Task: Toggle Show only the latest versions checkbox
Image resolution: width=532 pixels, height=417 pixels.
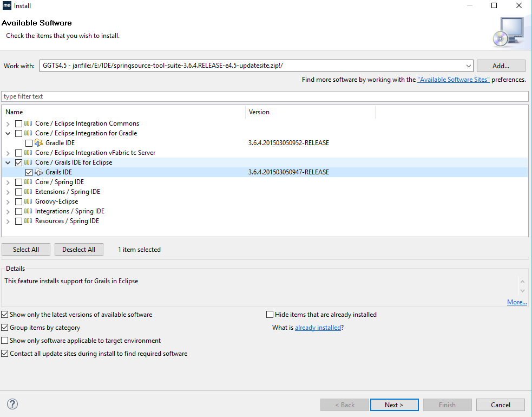Action: (x=5, y=315)
